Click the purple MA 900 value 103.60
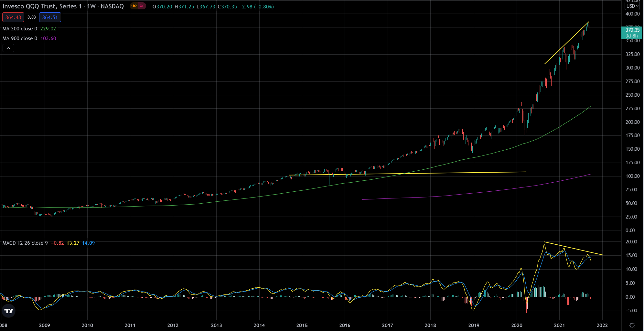644x331 pixels. click(x=48, y=38)
